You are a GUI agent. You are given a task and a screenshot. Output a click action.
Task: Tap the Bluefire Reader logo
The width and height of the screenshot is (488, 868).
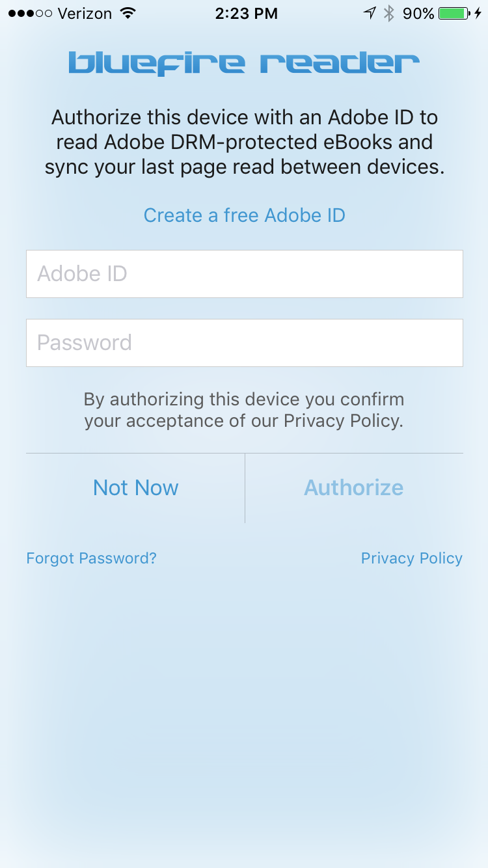(x=244, y=64)
